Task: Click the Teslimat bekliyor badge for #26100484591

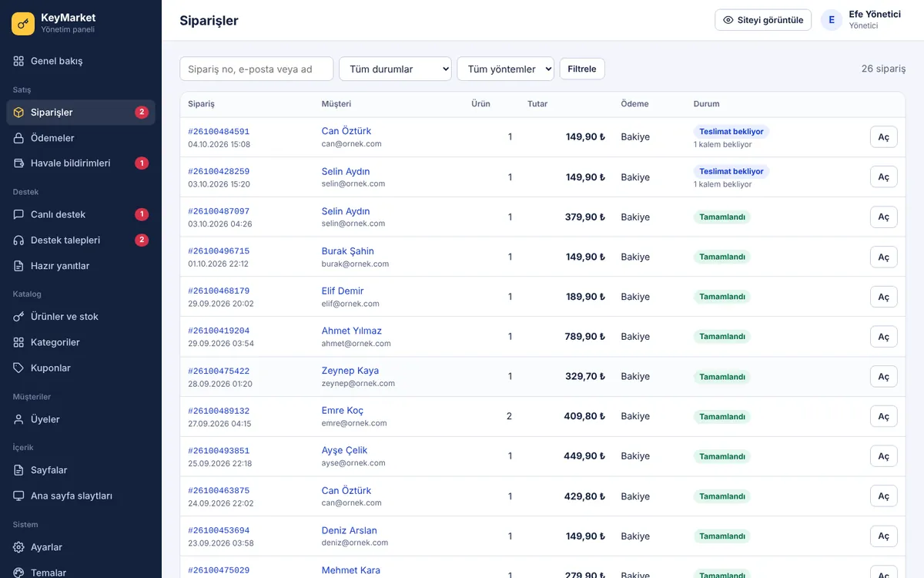Action: pos(731,132)
